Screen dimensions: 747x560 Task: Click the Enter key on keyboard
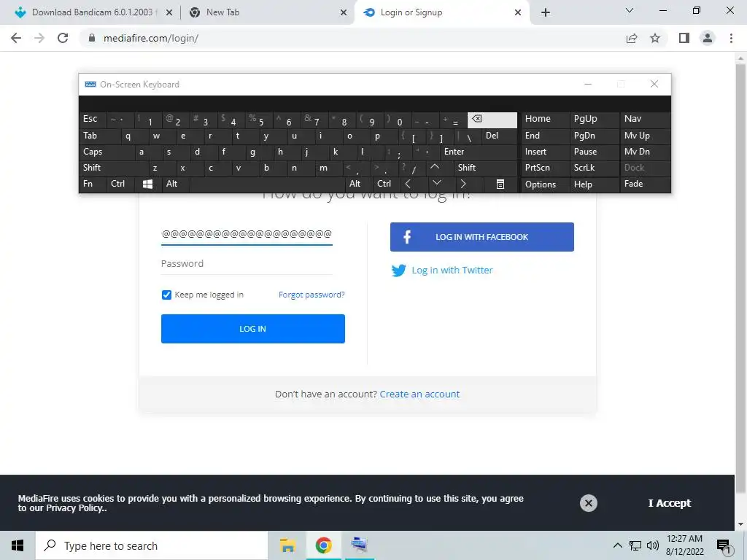(479, 152)
